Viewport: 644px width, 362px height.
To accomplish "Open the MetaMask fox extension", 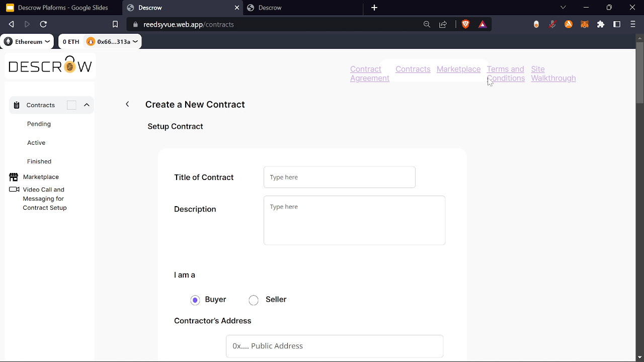I will pos(585,24).
